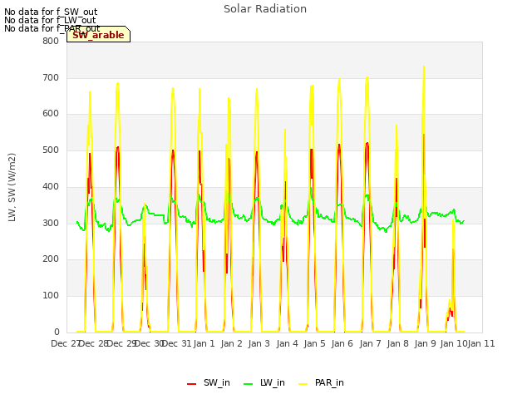Click the 800 y-axis tick label
The height and width of the screenshot is (399, 532).
coord(51,42)
